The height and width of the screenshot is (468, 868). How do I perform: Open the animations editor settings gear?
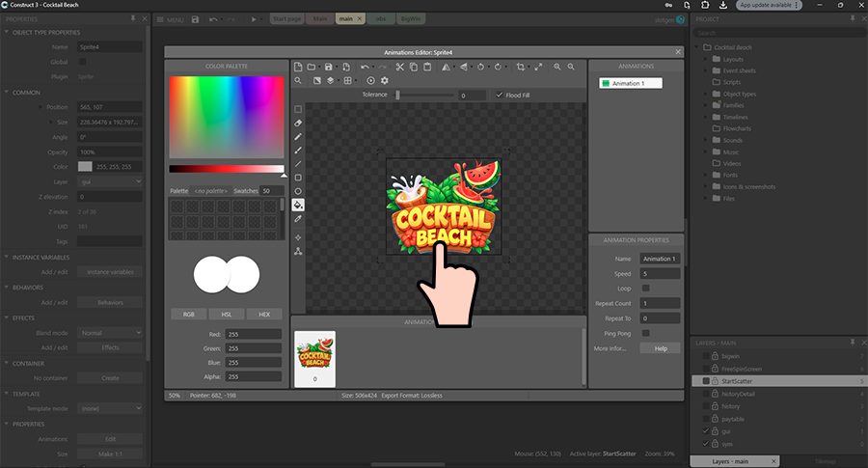[x=385, y=80]
